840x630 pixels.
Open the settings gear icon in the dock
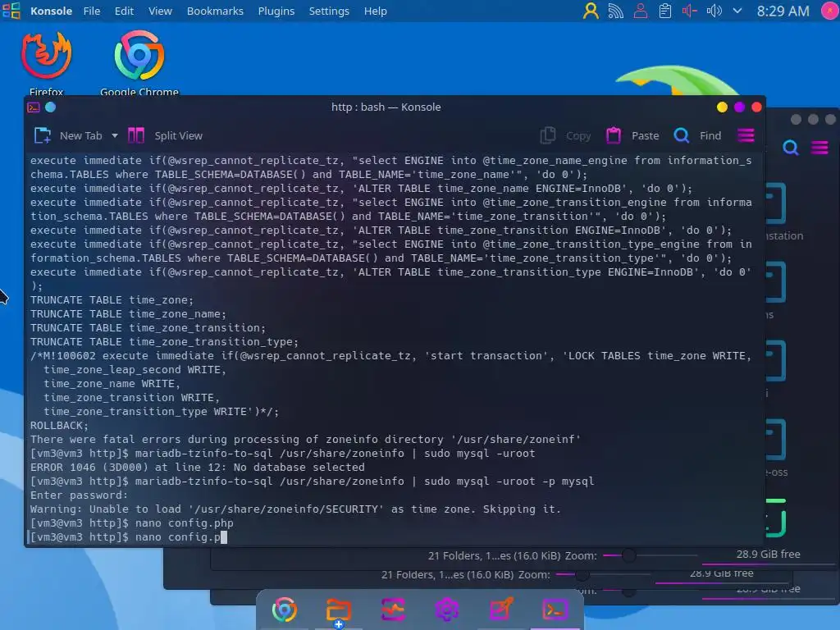[x=447, y=609]
